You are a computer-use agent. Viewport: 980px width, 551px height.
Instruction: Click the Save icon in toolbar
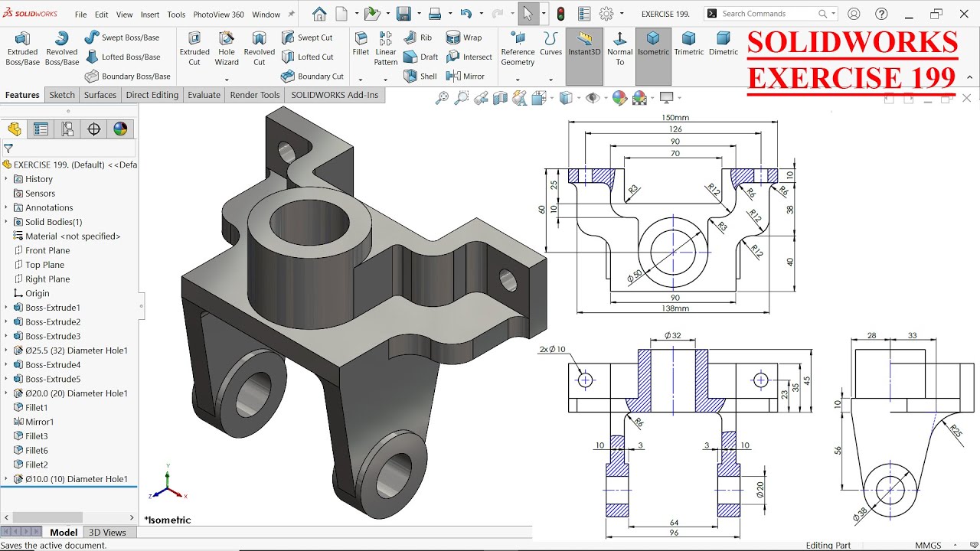coord(403,14)
